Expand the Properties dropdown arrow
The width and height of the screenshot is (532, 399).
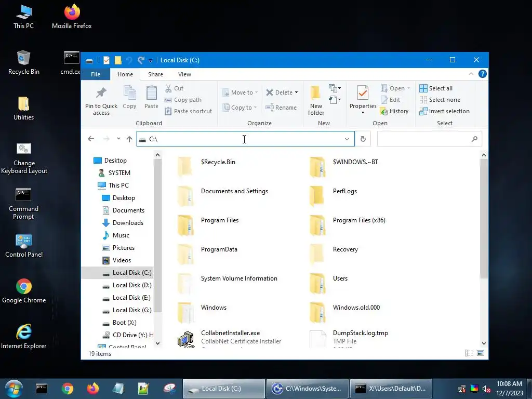[363, 113]
